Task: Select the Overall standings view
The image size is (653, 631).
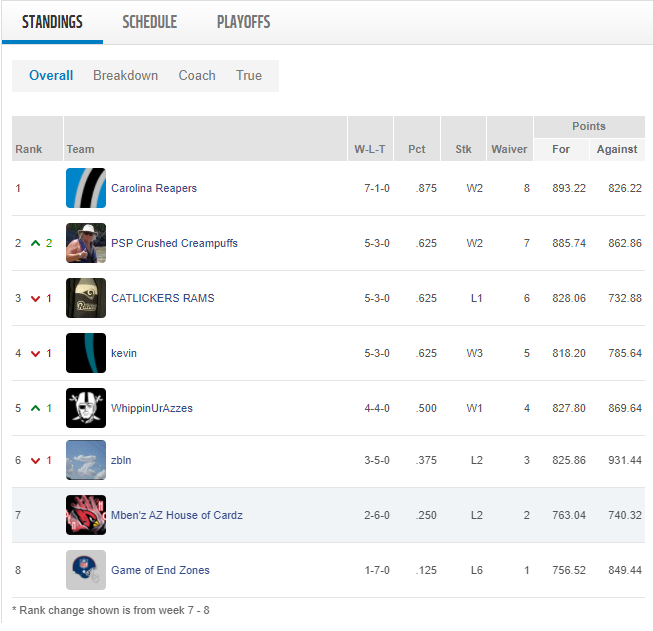Action: point(51,75)
